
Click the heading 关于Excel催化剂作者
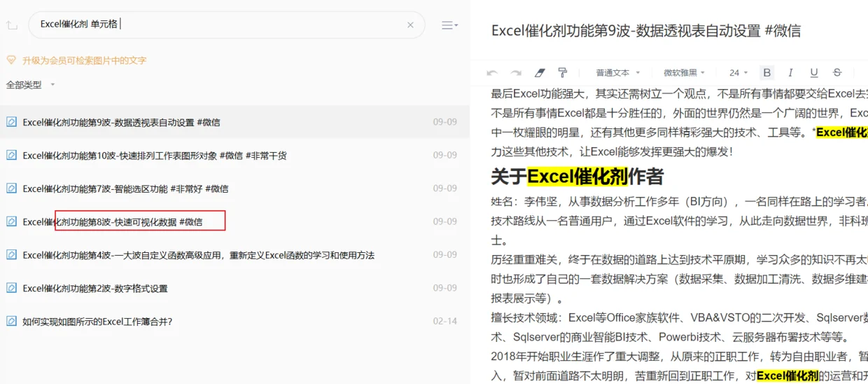pos(577,177)
